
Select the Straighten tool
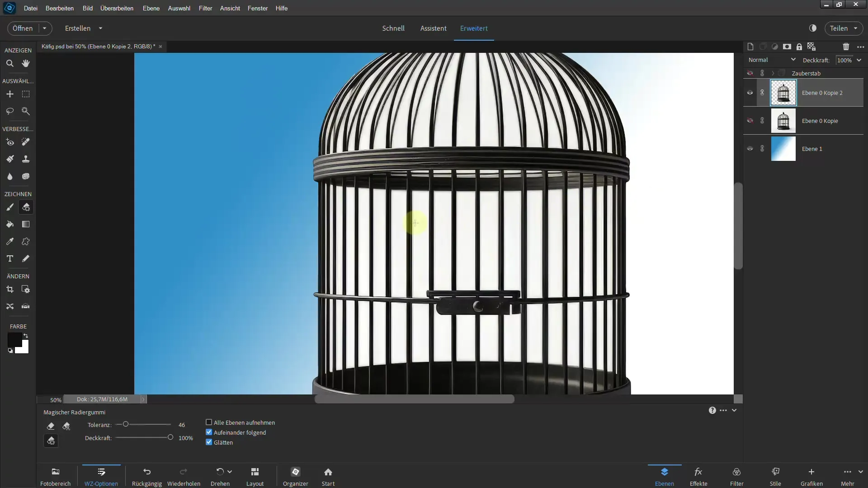pyautogui.click(x=26, y=306)
